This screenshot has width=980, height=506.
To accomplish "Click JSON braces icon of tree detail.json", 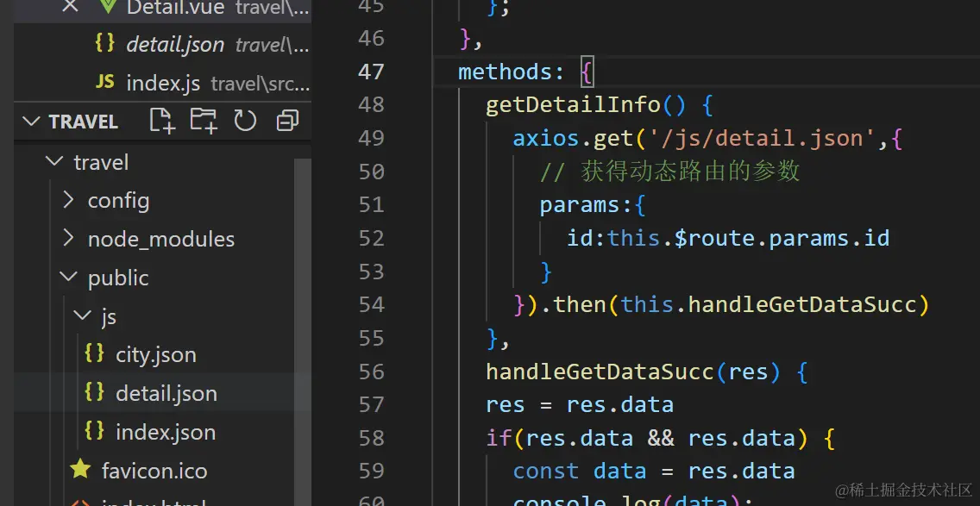I will coord(94,392).
